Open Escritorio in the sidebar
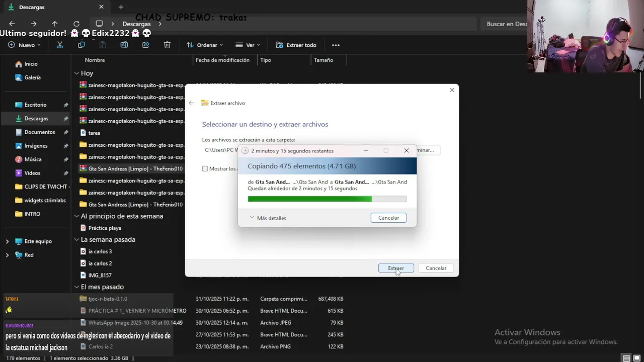The image size is (644, 362). click(x=31, y=105)
